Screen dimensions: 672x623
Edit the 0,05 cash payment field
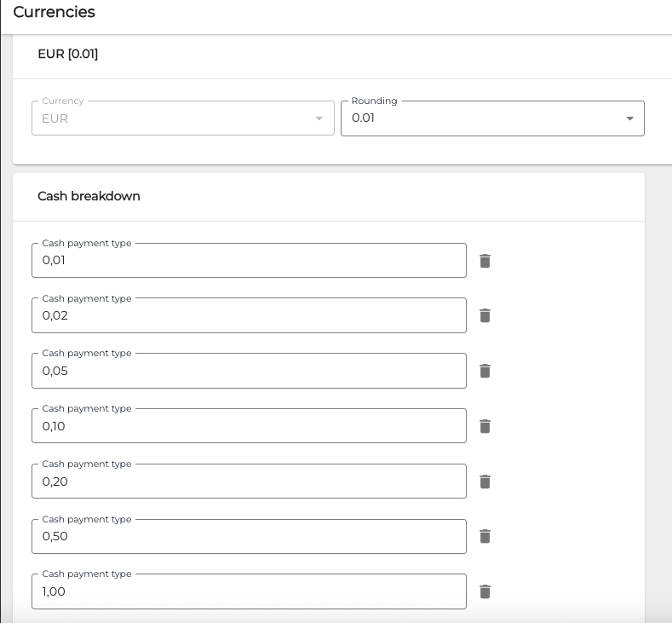tap(249, 371)
